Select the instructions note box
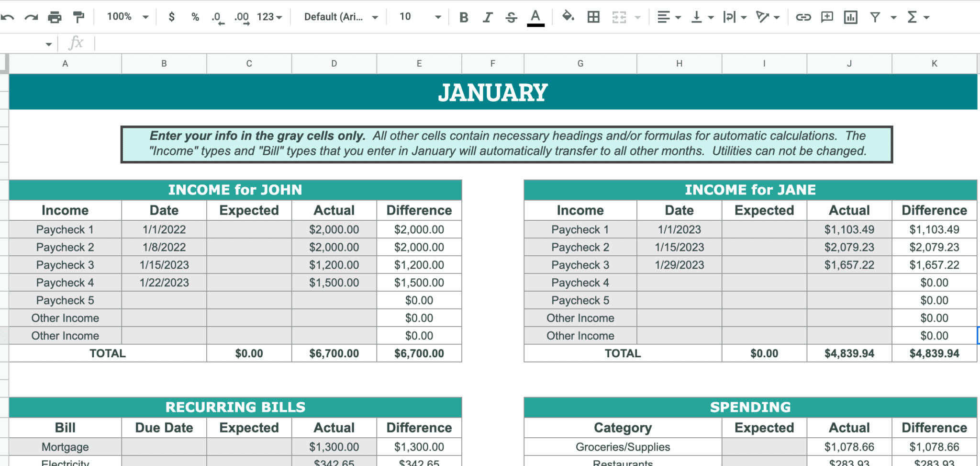 (x=507, y=144)
